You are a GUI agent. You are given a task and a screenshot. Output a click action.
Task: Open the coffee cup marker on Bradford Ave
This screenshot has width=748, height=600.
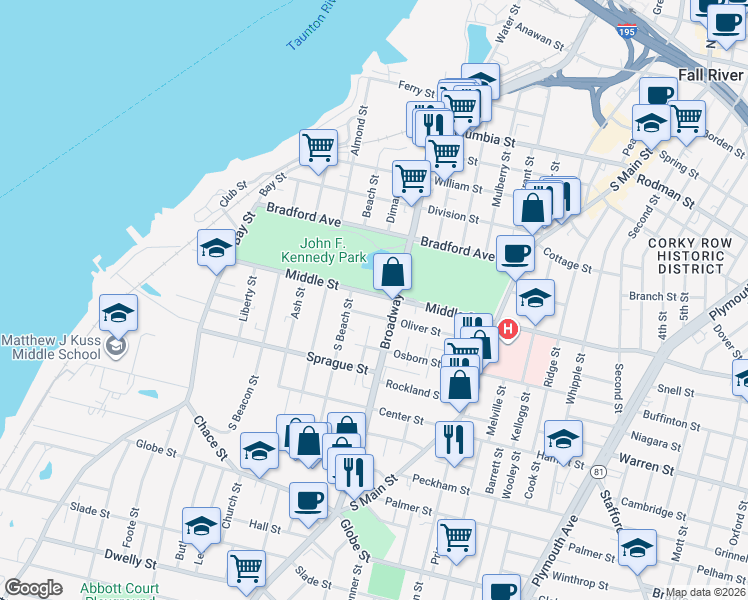tap(515, 254)
